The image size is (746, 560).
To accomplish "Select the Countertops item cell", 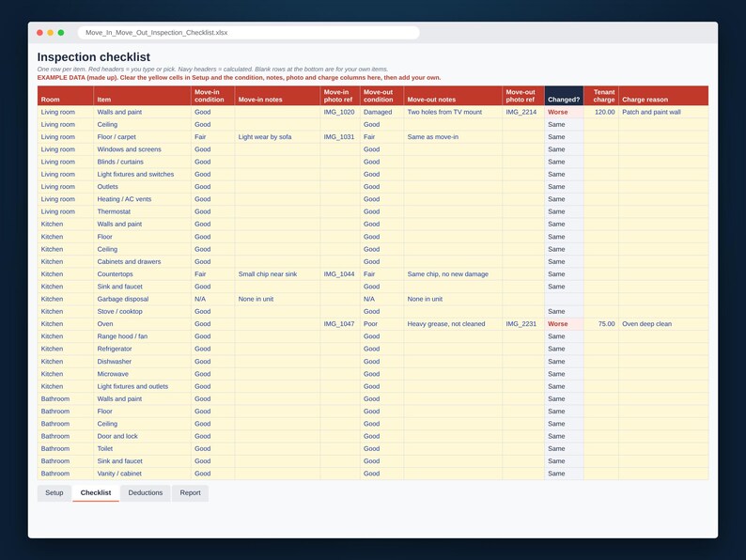I will [x=142, y=274].
